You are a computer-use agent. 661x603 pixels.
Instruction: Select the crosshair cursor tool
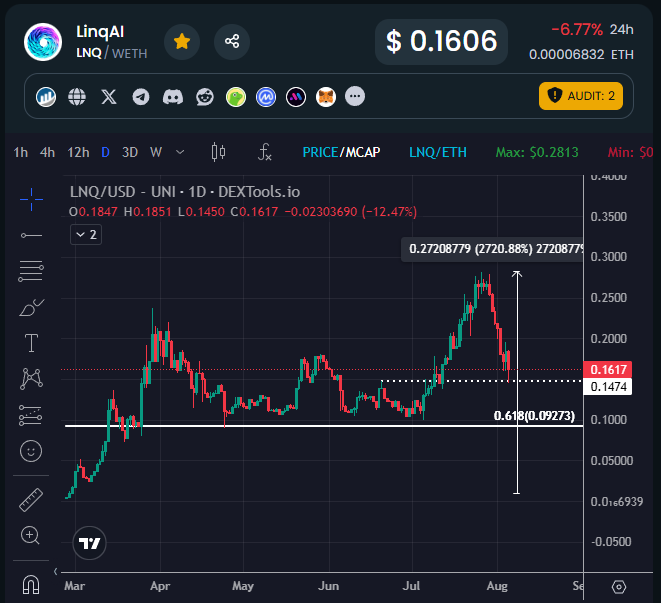[x=31, y=199]
